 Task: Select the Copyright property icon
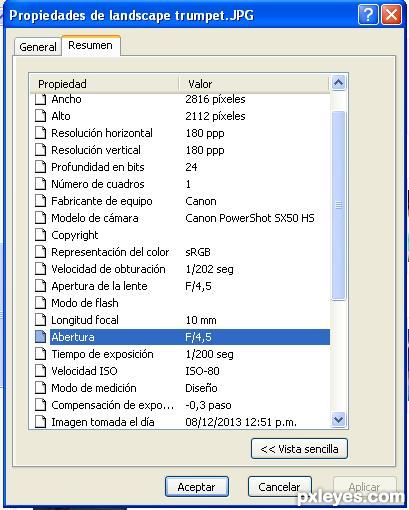40,235
